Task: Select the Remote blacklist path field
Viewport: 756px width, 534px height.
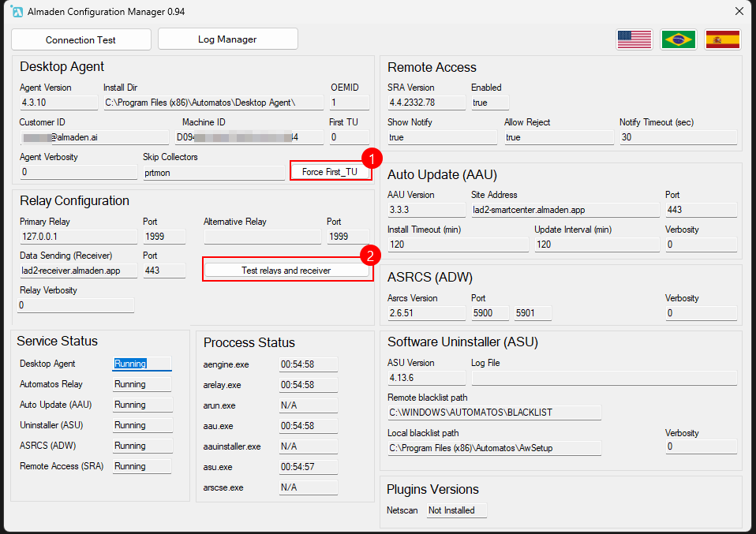Action: [495, 413]
